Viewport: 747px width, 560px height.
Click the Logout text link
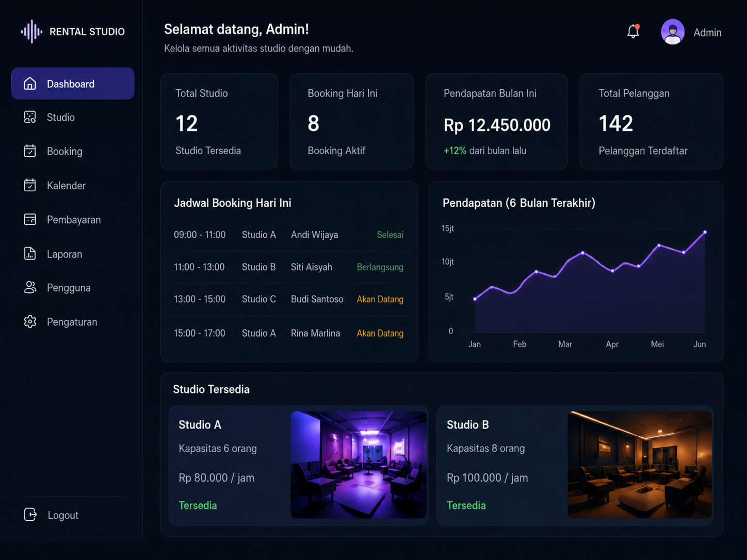[63, 515]
